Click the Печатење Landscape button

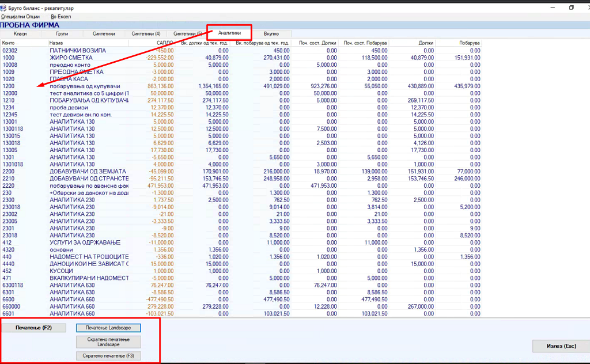tap(108, 328)
